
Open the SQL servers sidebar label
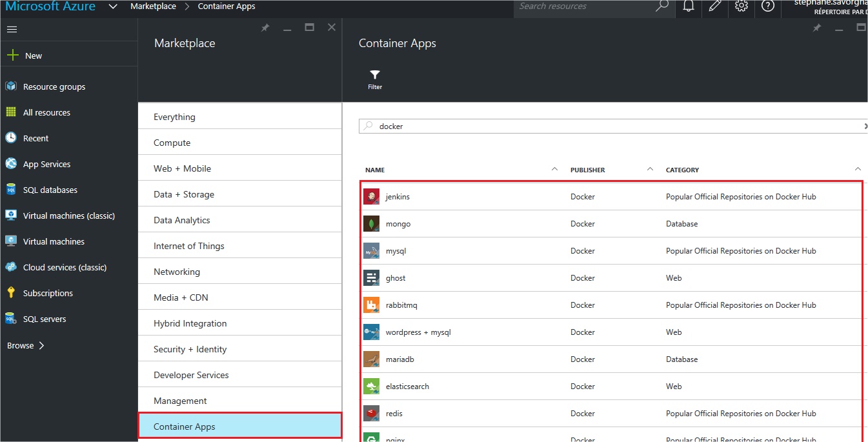45,319
